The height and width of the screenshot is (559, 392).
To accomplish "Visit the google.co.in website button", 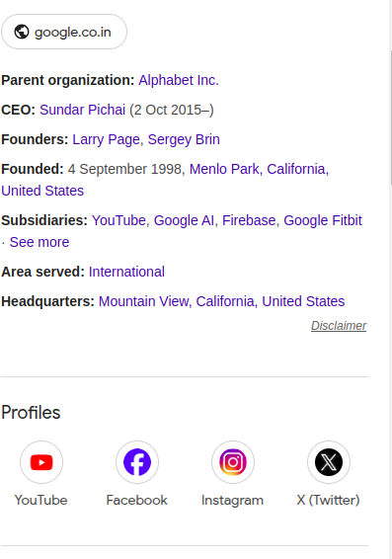I will click(x=64, y=32).
